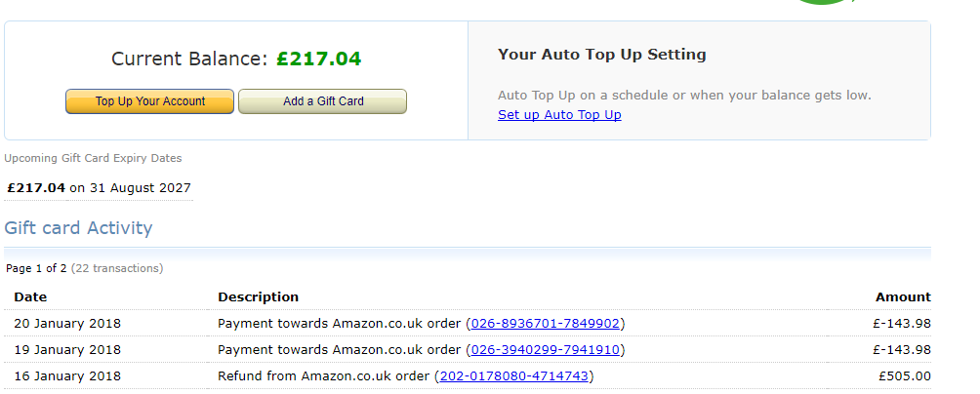Select the green Current Balance amount
Screen dimensions: 980x394
click(x=318, y=59)
